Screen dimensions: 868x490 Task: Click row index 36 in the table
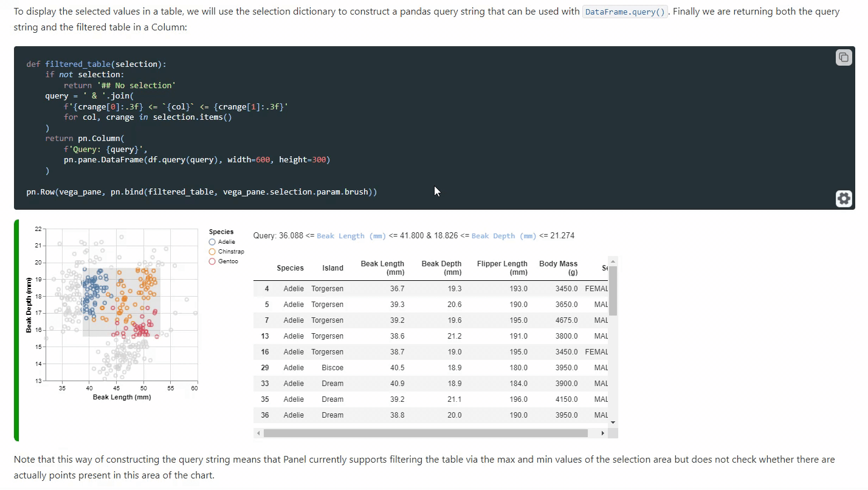[265, 415]
